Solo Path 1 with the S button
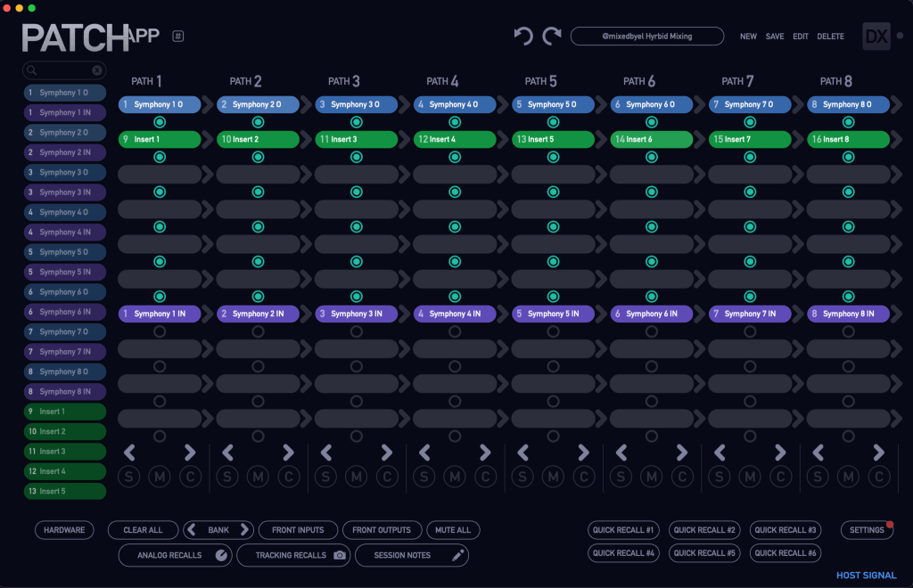The image size is (913, 588). point(128,477)
